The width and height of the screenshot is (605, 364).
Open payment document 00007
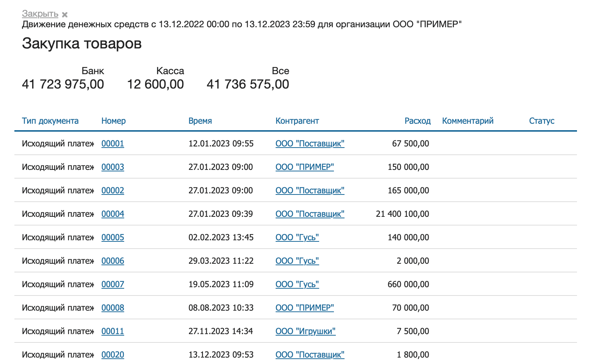tap(112, 284)
